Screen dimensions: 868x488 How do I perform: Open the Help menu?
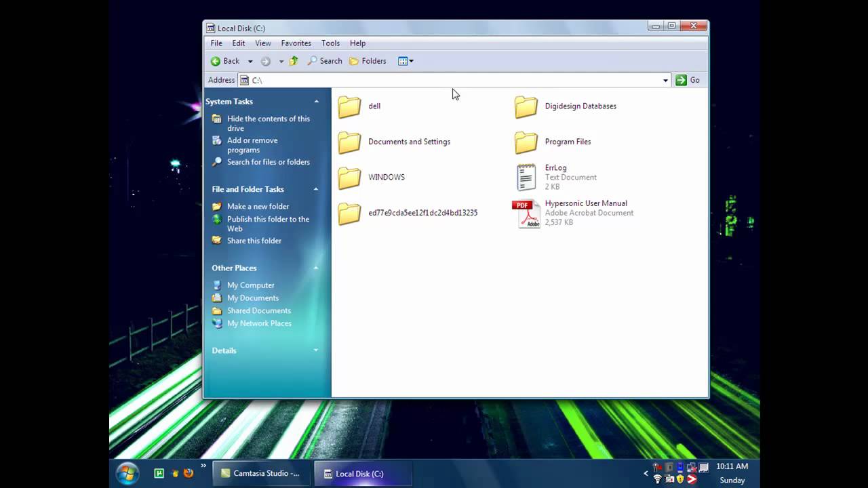pyautogui.click(x=358, y=43)
